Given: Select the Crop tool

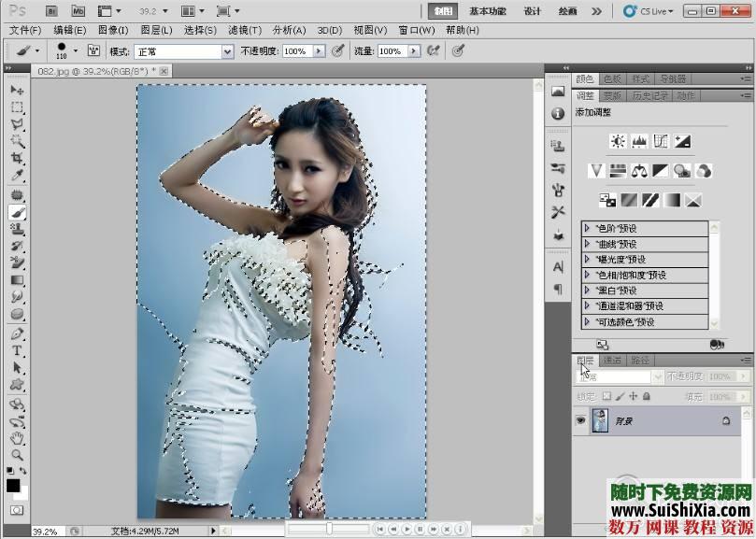Looking at the screenshot, I should [x=17, y=159].
